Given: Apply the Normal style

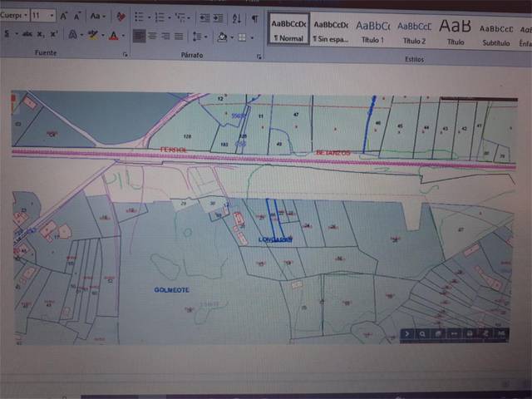Looking at the screenshot, I should (x=288, y=30).
